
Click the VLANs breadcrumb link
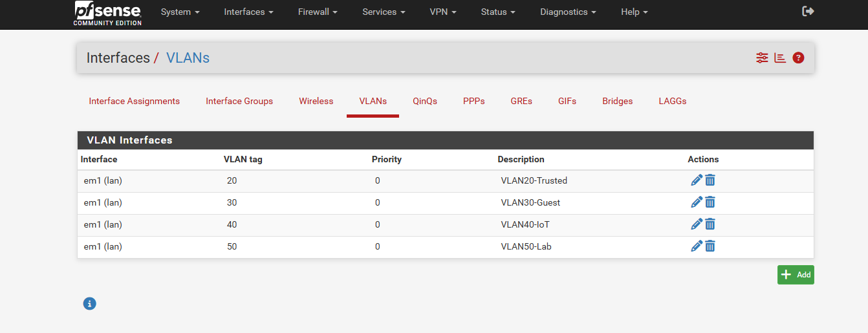tap(188, 58)
